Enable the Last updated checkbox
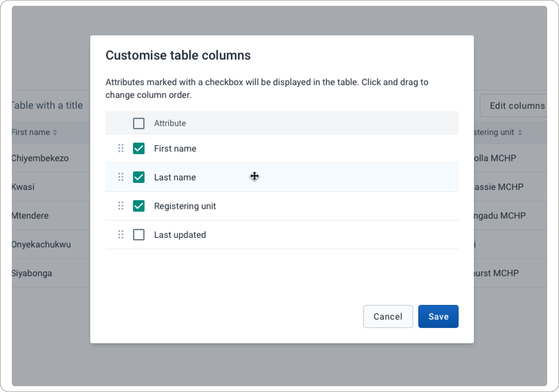This screenshot has height=392, width=559. coord(139,235)
